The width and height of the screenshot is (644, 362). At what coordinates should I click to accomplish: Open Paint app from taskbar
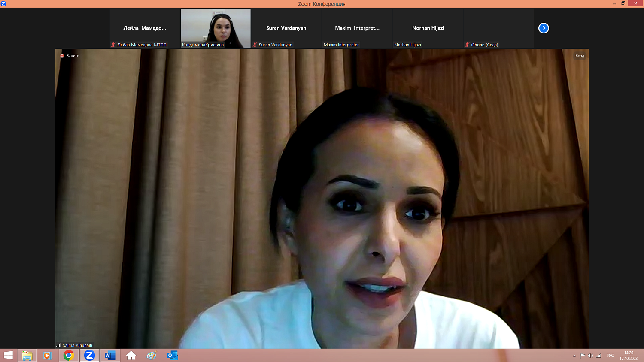pyautogui.click(x=152, y=356)
